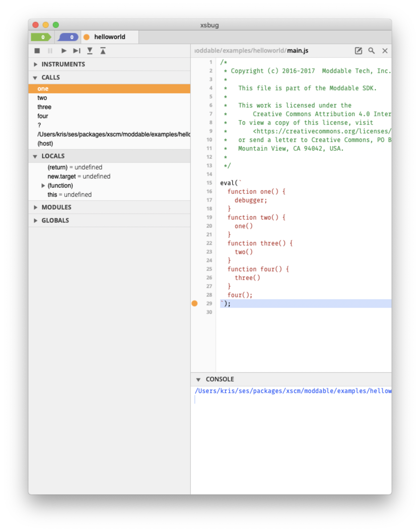Click the blue message counter badge

[68, 37]
